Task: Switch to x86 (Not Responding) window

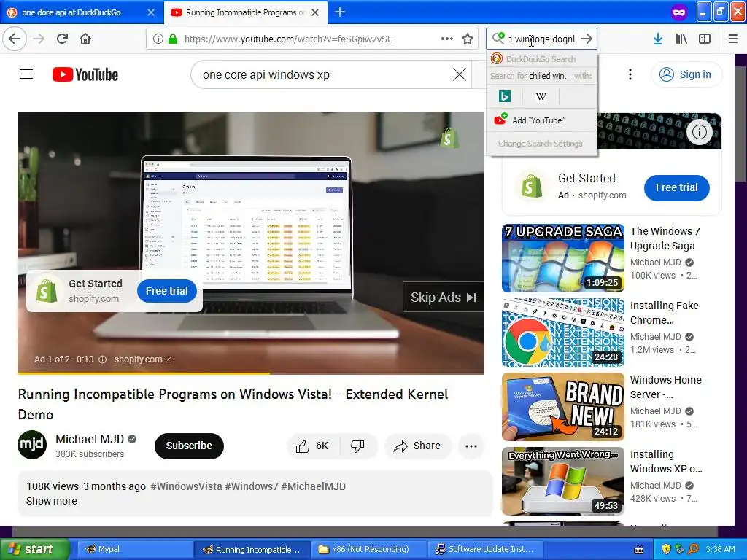Action: (368, 549)
